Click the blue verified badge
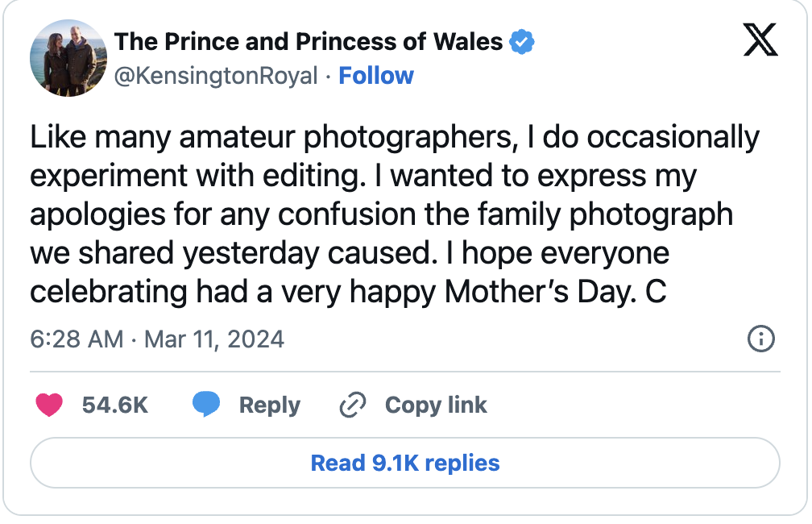Image resolution: width=812 pixels, height=524 pixels. coord(523,41)
